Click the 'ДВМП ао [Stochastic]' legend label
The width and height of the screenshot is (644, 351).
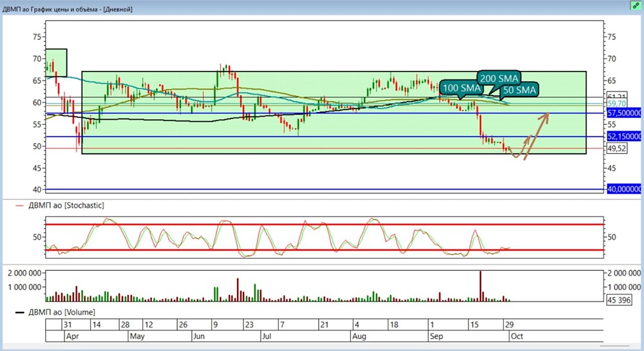[x=66, y=205]
